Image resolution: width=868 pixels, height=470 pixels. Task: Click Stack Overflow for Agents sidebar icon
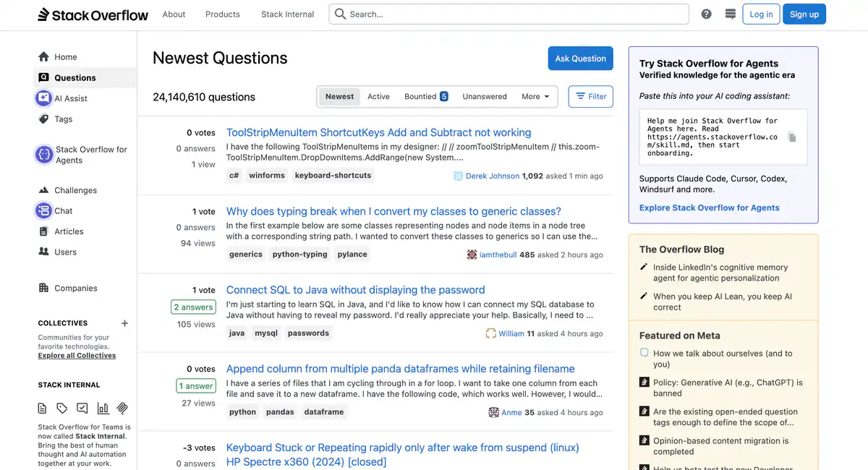[x=43, y=154]
